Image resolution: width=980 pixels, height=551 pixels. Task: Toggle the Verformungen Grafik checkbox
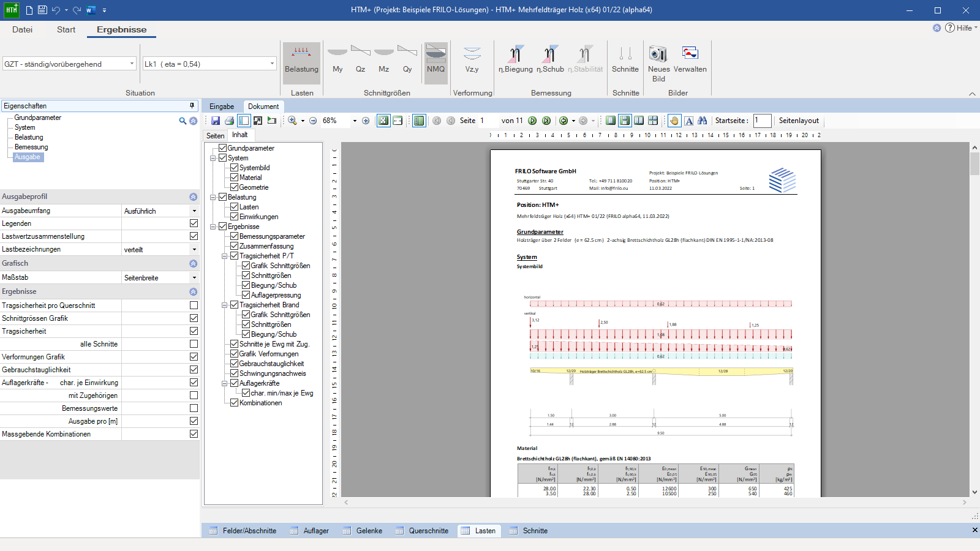194,357
